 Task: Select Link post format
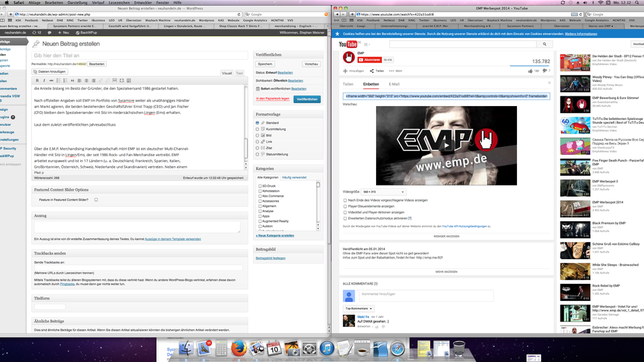pyautogui.click(x=257, y=141)
